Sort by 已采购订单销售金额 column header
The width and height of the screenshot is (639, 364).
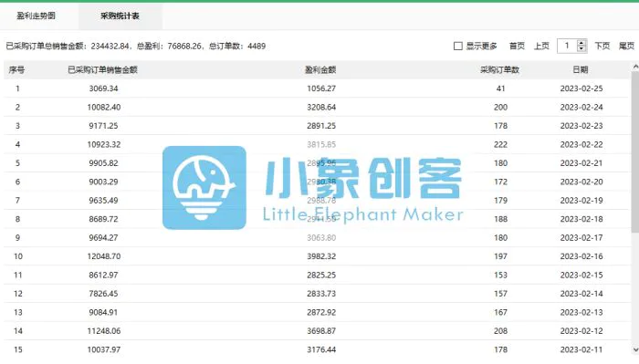point(102,69)
